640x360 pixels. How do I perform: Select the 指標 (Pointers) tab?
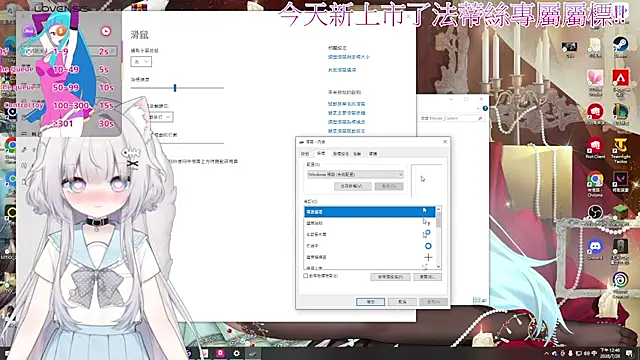click(321, 153)
